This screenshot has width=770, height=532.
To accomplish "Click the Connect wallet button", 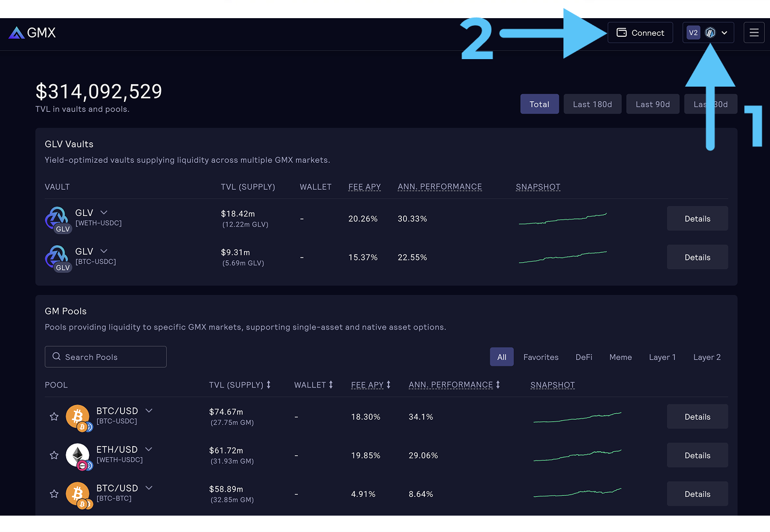I will point(640,33).
